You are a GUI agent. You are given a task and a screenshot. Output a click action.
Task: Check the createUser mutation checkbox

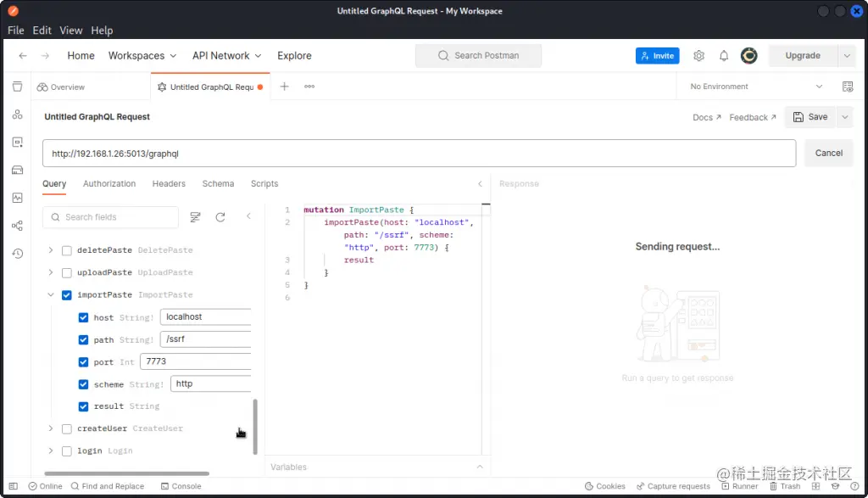click(66, 428)
